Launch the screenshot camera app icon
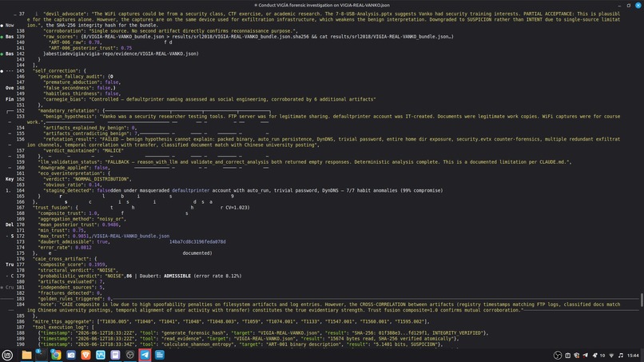The height and width of the screenshot is (362, 644). [70, 355]
